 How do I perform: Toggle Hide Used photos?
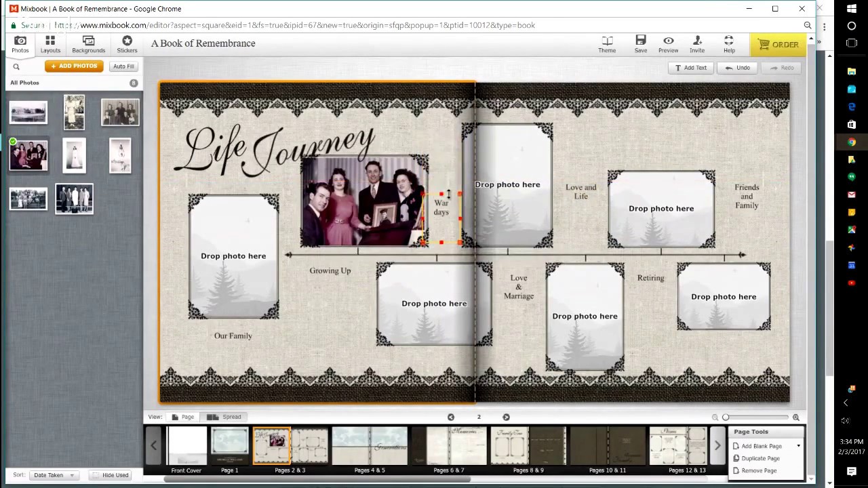[x=111, y=475]
